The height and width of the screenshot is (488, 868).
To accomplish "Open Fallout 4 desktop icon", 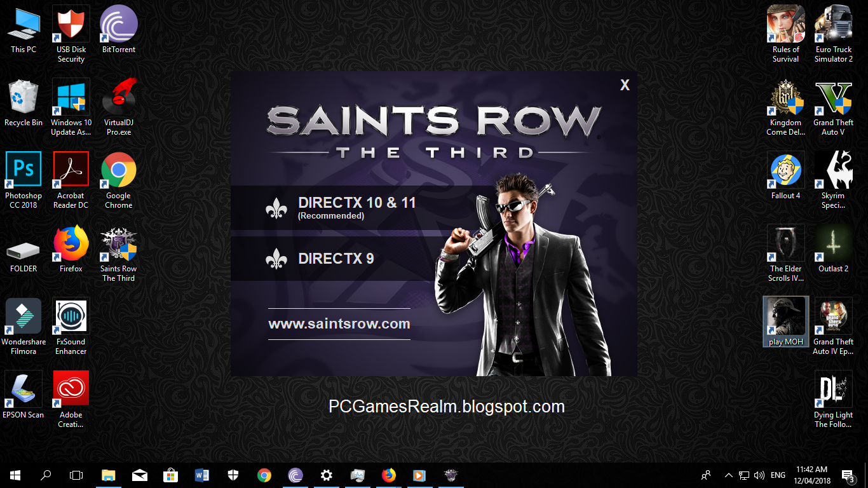I will [786, 176].
